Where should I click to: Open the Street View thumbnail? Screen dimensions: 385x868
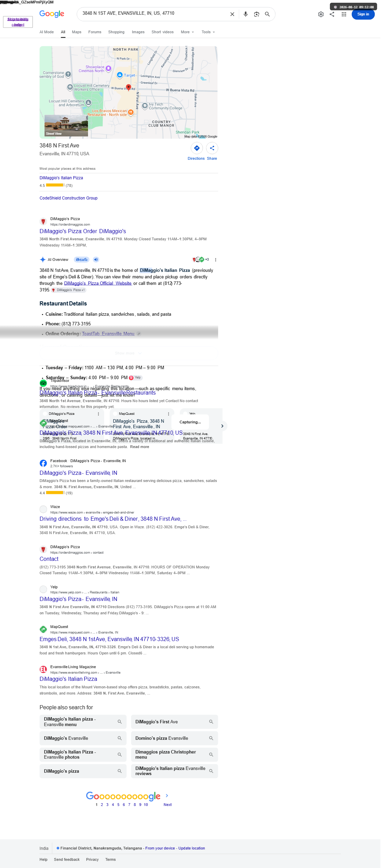click(66, 126)
